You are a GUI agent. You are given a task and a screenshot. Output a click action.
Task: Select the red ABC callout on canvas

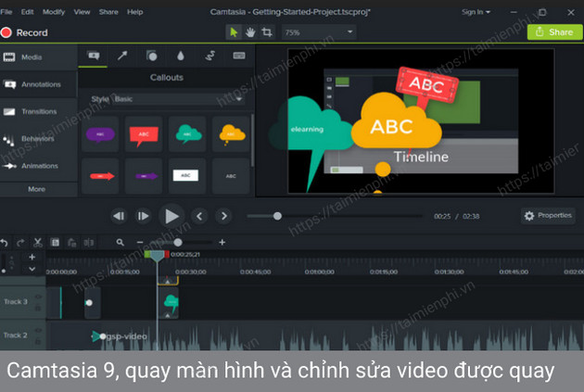pos(426,84)
